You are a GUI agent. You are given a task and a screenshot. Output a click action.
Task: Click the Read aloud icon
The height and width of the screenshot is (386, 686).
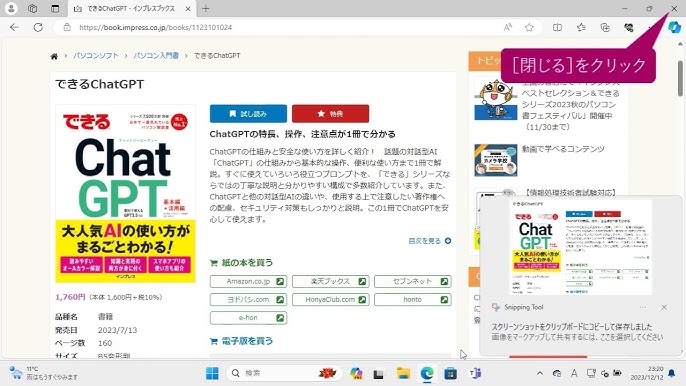pos(508,27)
